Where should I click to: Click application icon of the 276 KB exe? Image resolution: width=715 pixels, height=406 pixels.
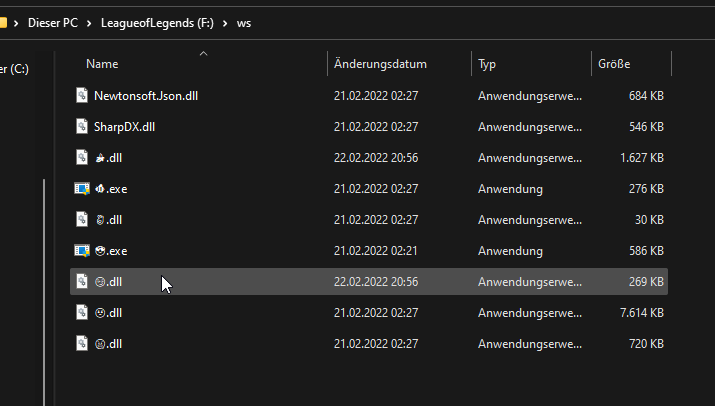(82, 188)
